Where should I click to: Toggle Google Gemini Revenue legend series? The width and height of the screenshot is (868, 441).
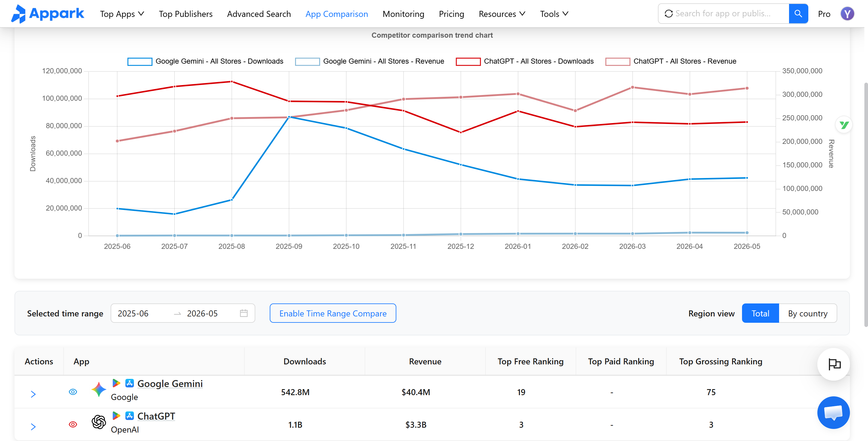tap(370, 61)
